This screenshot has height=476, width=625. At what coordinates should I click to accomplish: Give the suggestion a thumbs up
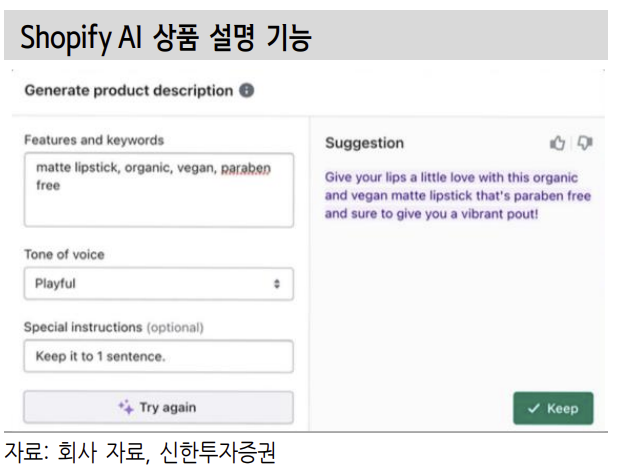tap(557, 143)
